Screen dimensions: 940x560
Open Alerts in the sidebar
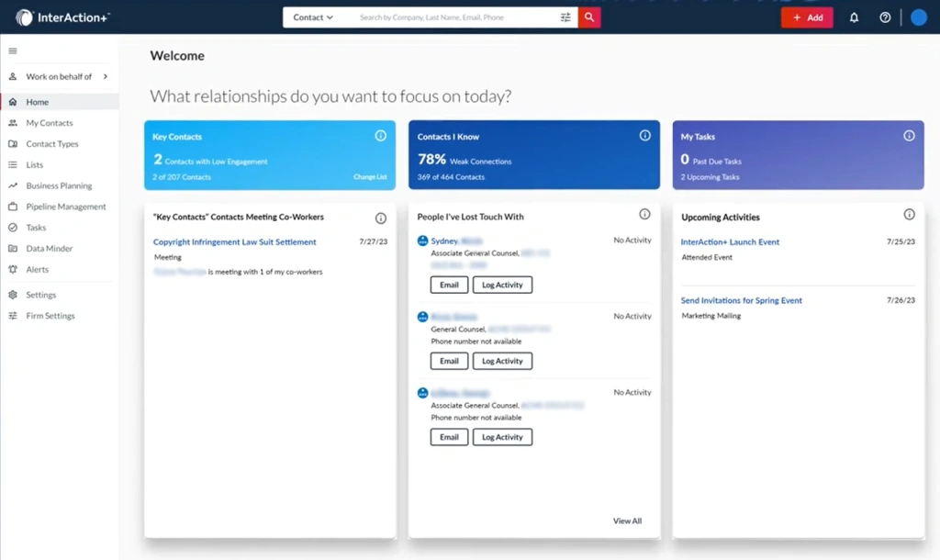coord(37,269)
